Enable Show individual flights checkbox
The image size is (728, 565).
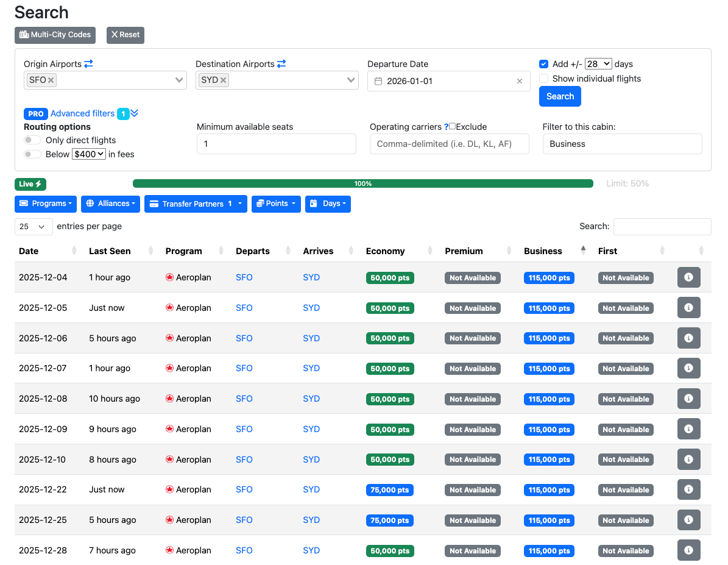[x=543, y=79]
